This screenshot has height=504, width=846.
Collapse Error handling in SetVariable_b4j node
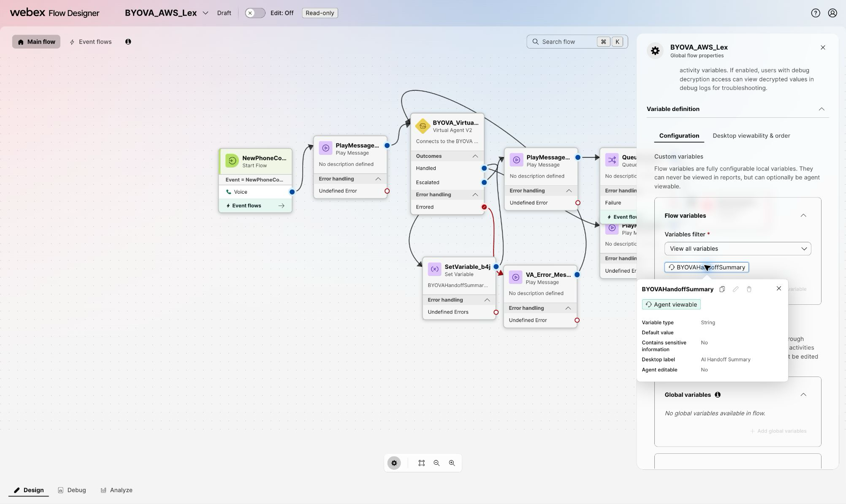coord(487,300)
